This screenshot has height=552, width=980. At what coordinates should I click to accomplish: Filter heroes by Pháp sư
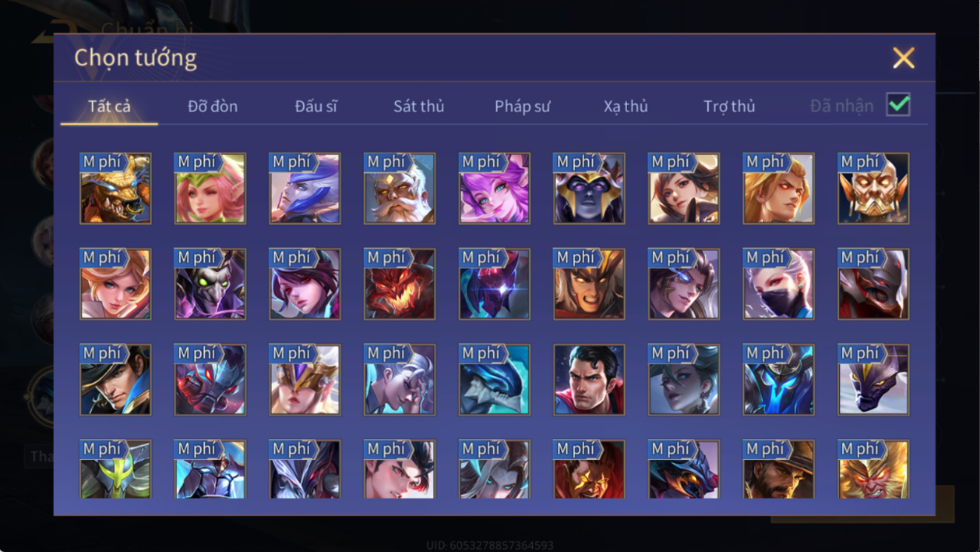522,106
